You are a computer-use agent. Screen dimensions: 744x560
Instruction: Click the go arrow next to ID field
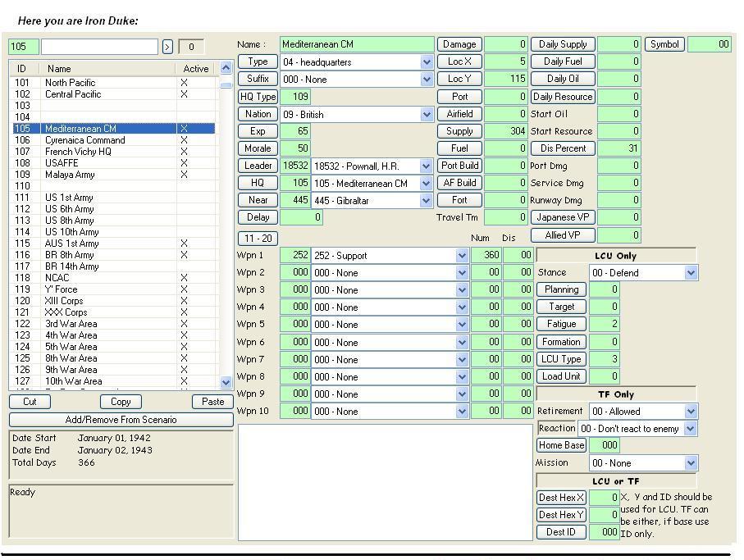[167, 47]
